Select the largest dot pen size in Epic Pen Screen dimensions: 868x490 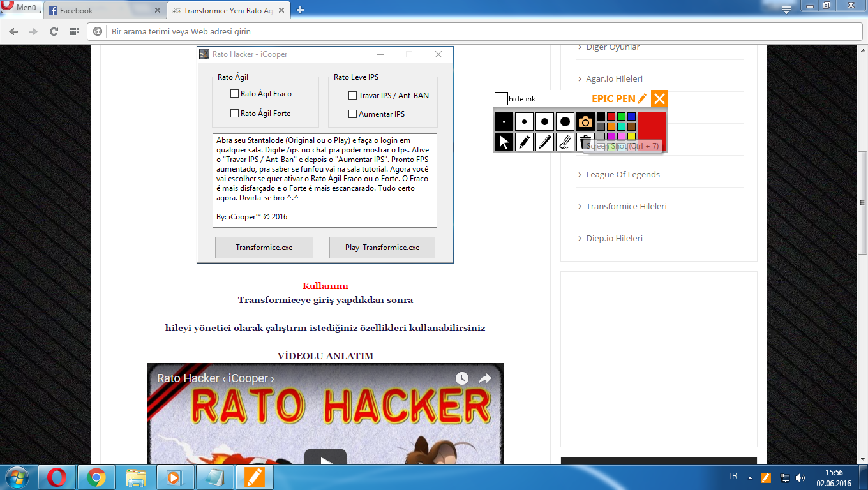point(565,121)
